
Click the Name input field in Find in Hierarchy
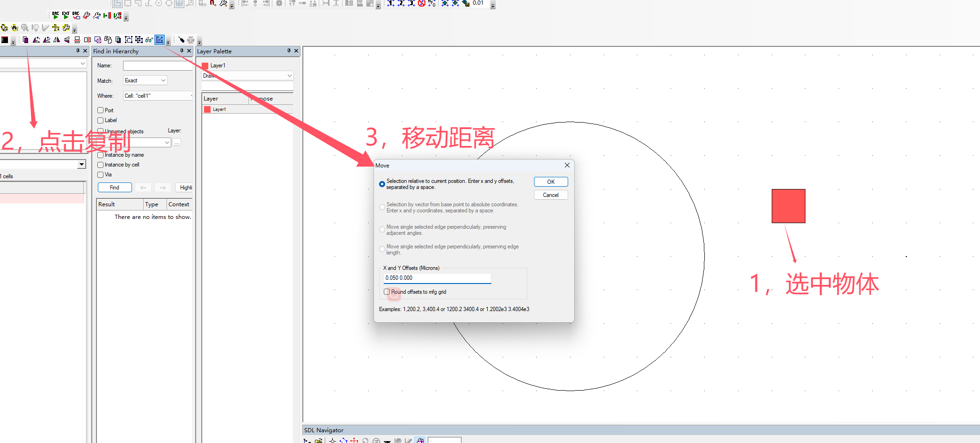tap(158, 65)
